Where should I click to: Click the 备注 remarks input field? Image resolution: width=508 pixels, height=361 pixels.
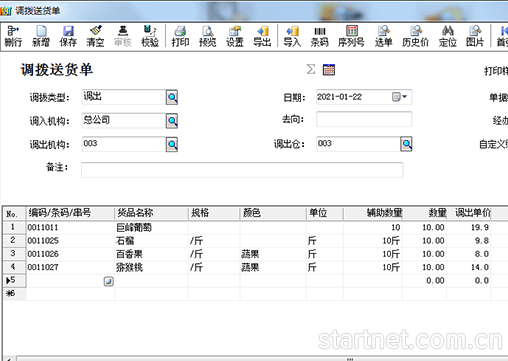pyautogui.click(x=242, y=170)
